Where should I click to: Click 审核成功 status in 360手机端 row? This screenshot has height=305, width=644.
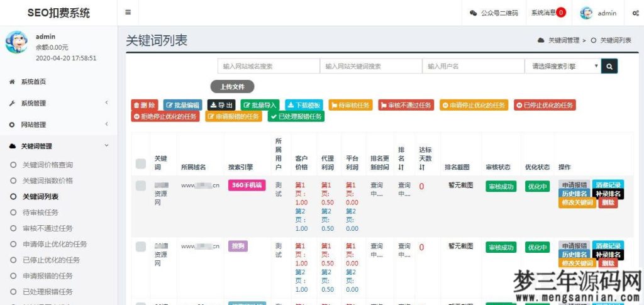point(500,186)
